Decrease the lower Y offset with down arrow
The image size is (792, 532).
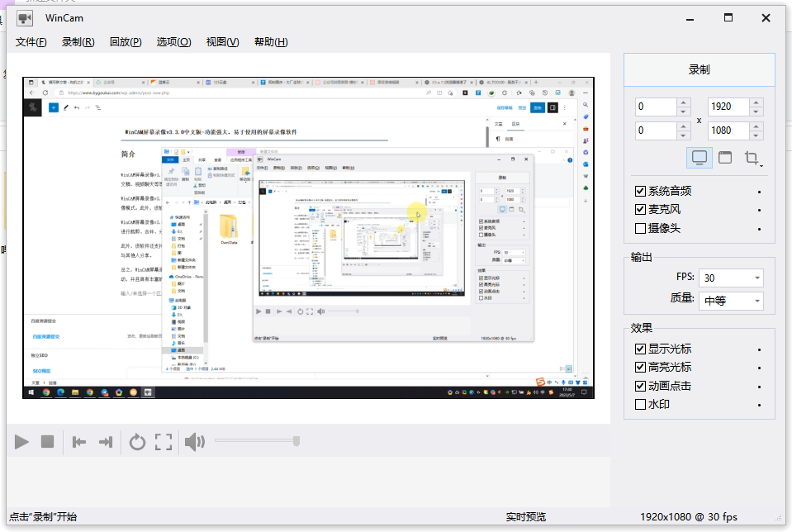(683, 135)
